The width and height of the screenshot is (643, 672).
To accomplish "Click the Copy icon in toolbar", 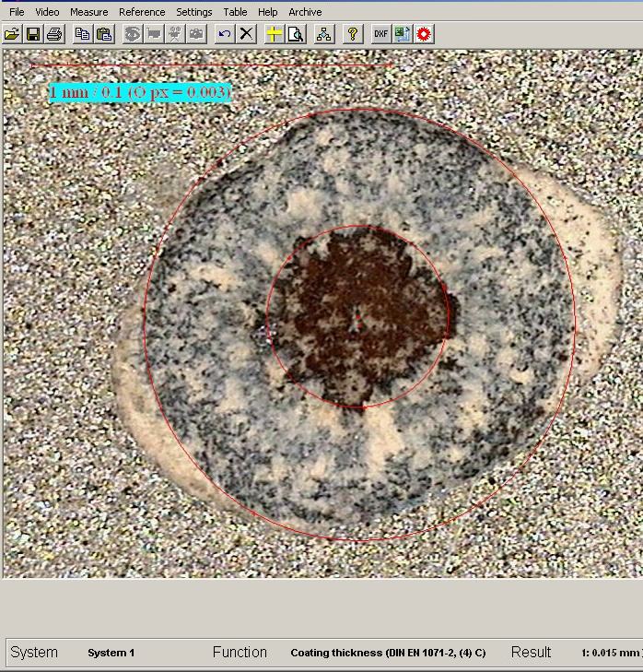I will coord(83,34).
